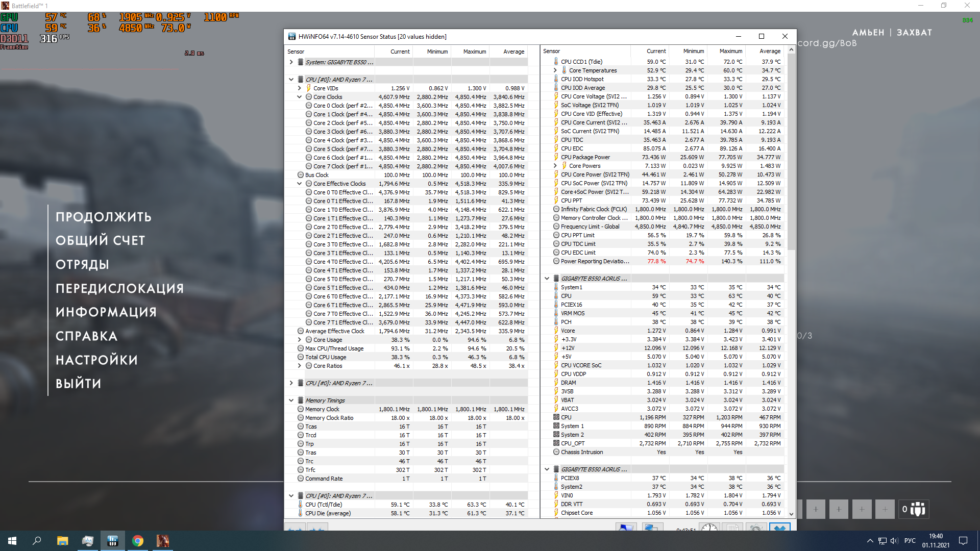Expand the Core Temperatures row
Screen dimensions: 980x551
(555, 70)
